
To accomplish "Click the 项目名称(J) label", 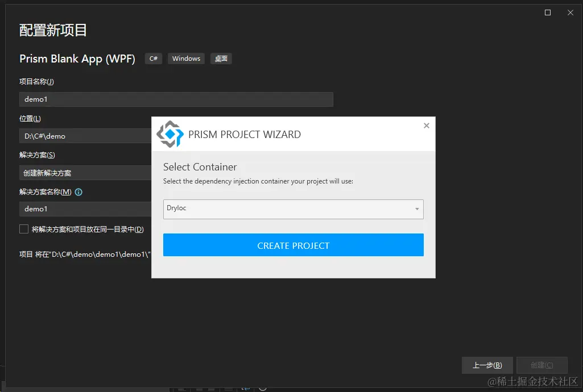I will point(36,82).
